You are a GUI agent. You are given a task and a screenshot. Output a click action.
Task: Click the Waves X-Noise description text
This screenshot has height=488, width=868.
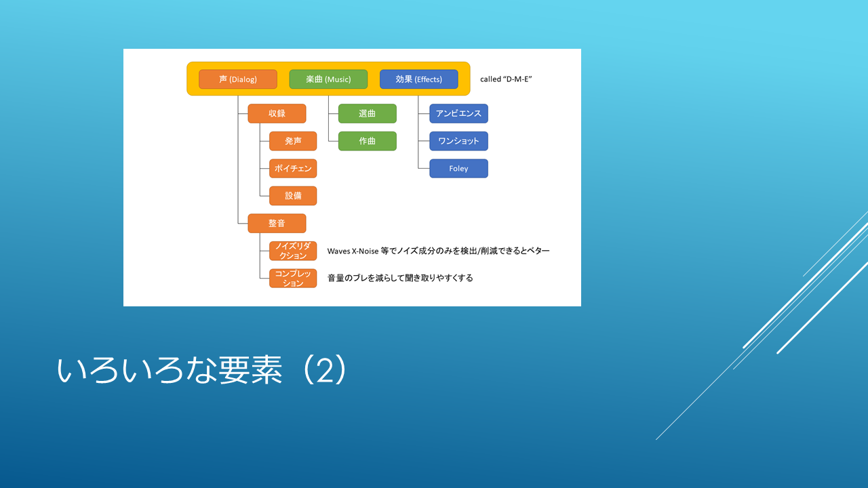tap(438, 251)
